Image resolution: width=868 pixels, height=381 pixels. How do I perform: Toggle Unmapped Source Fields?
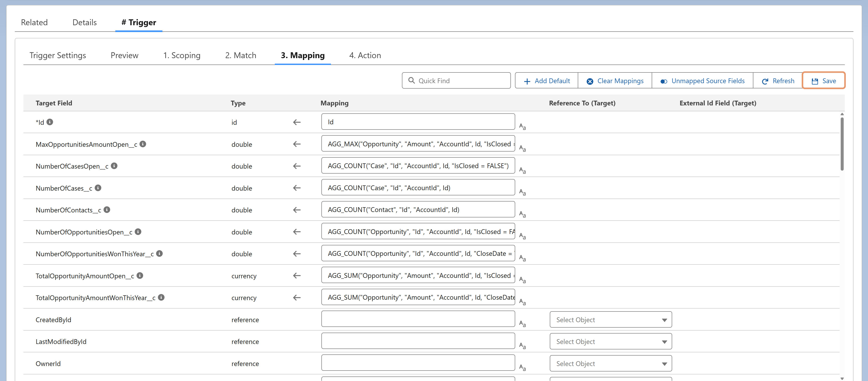pyautogui.click(x=702, y=81)
